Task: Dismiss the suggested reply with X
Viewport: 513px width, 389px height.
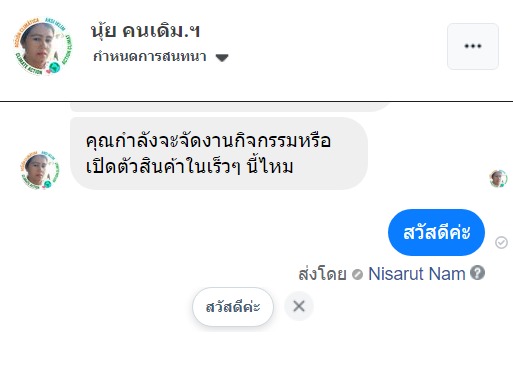Action: click(x=299, y=306)
